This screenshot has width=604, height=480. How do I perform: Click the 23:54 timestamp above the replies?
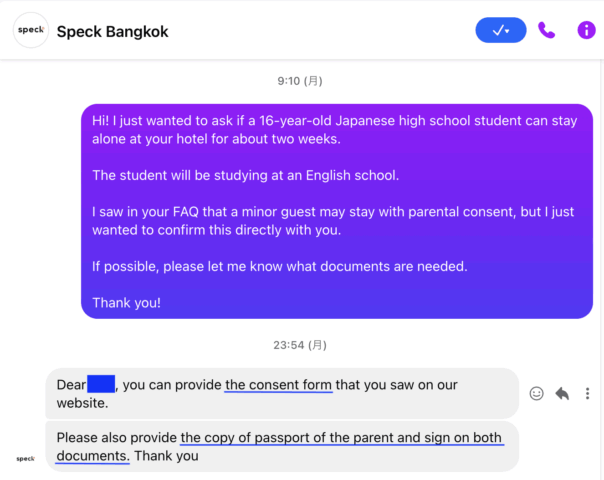click(x=300, y=345)
